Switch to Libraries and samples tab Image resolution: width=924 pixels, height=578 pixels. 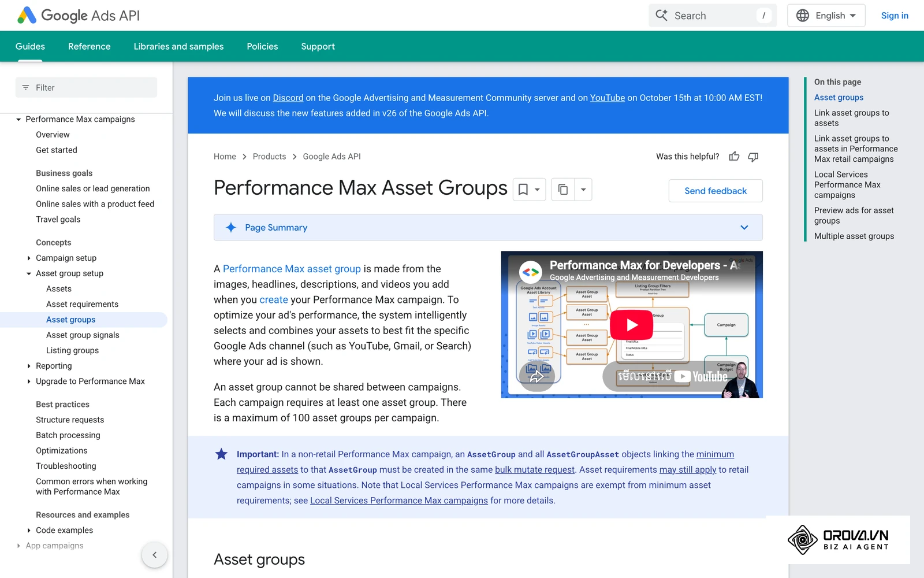coord(178,46)
